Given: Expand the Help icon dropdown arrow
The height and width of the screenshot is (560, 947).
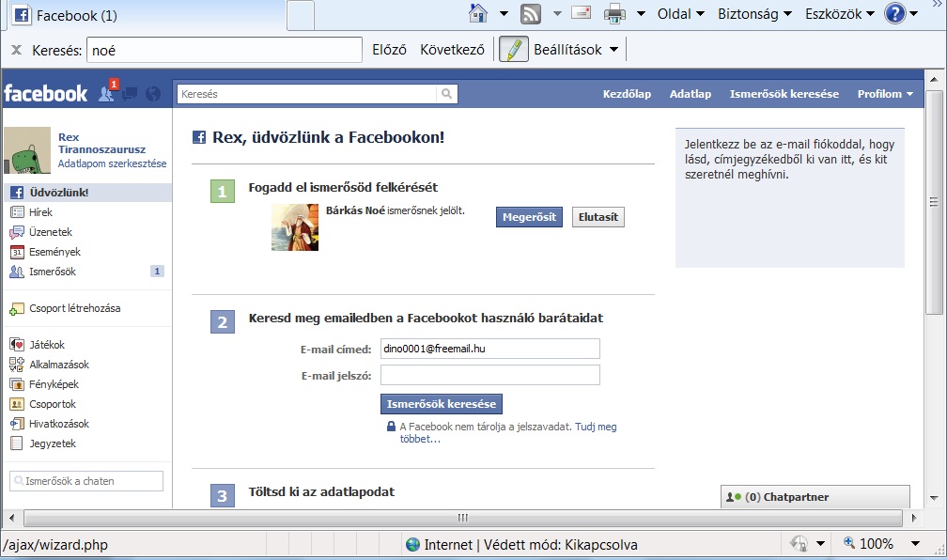Looking at the screenshot, I should click(914, 14).
